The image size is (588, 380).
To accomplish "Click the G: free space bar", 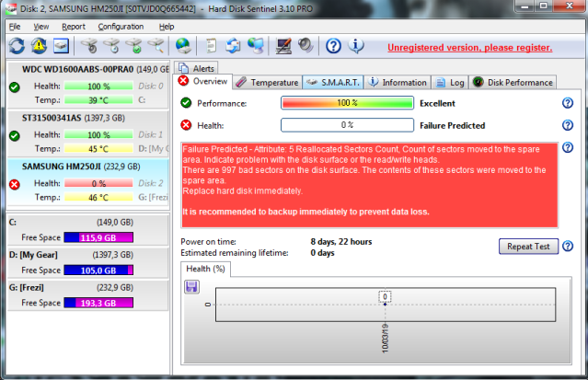I will pyautogui.click(x=101, y=303).
